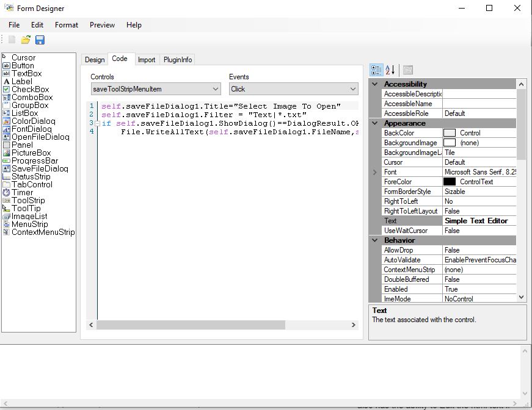Image resolution: width=532 pixels, height=410 pixels.
Task: Select the Cursor pointer tool in toolbox
Action: 23,57
